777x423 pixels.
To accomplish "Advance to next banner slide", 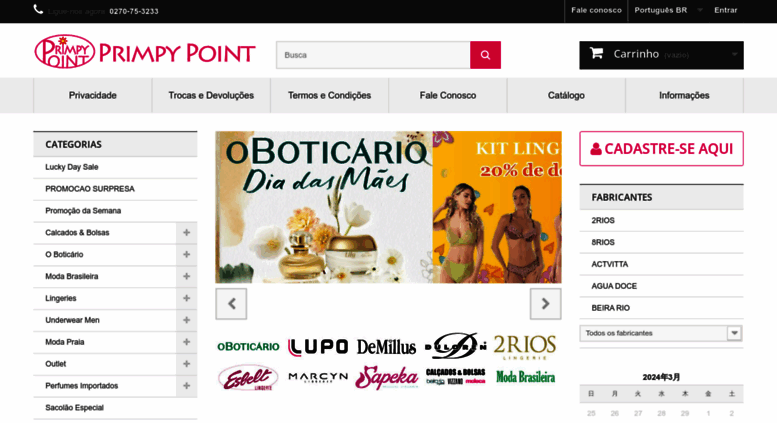I will (x=546, y=304).
